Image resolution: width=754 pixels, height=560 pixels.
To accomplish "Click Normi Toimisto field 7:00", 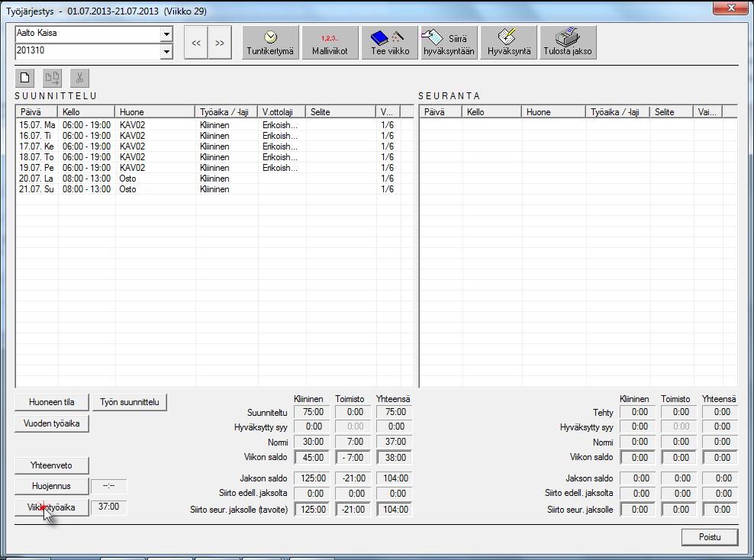I will click(353, 442).
